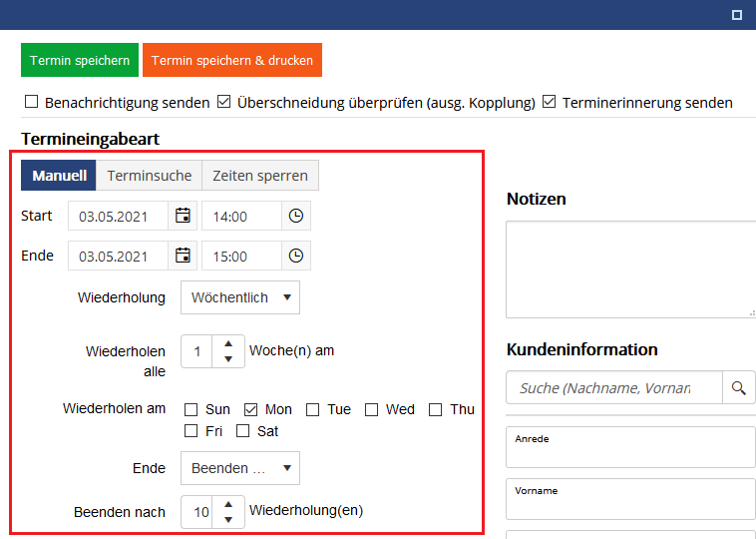Click the Ende time field 15:00
The width and height of the screenshot is (756, 539).
(x=241, y=256)
